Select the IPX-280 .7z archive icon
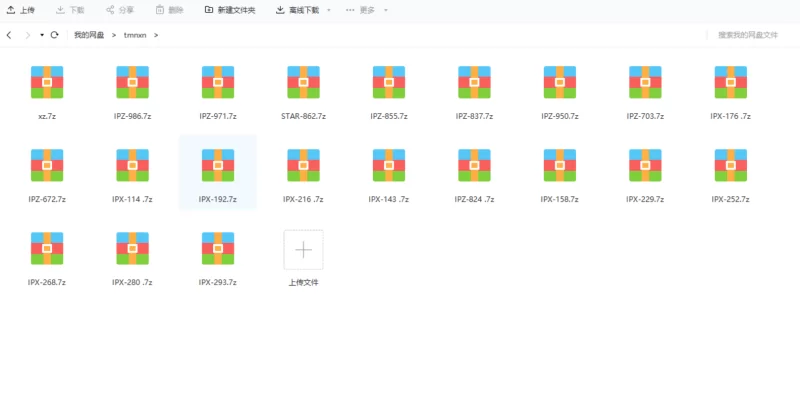The image size is (800, 420). pos(133,249)
